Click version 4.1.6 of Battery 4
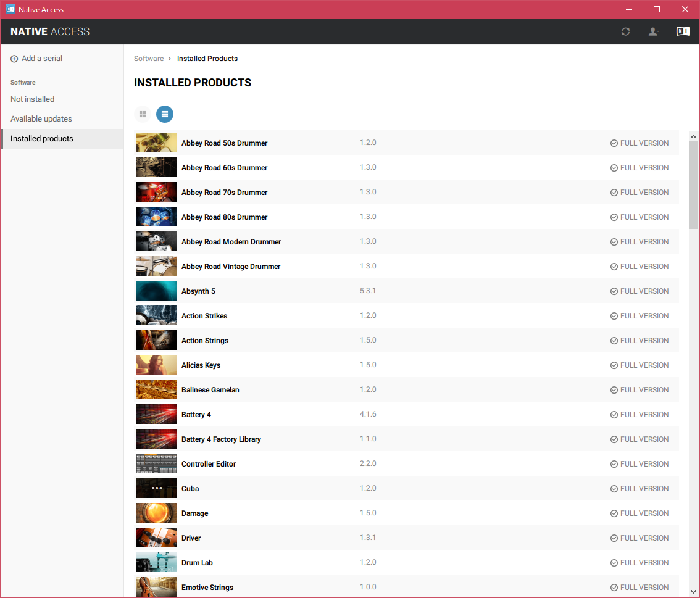 coord(368,414)
